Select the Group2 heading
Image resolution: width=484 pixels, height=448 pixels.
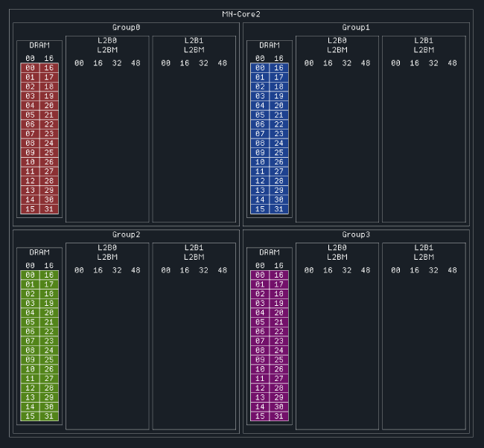126,234
